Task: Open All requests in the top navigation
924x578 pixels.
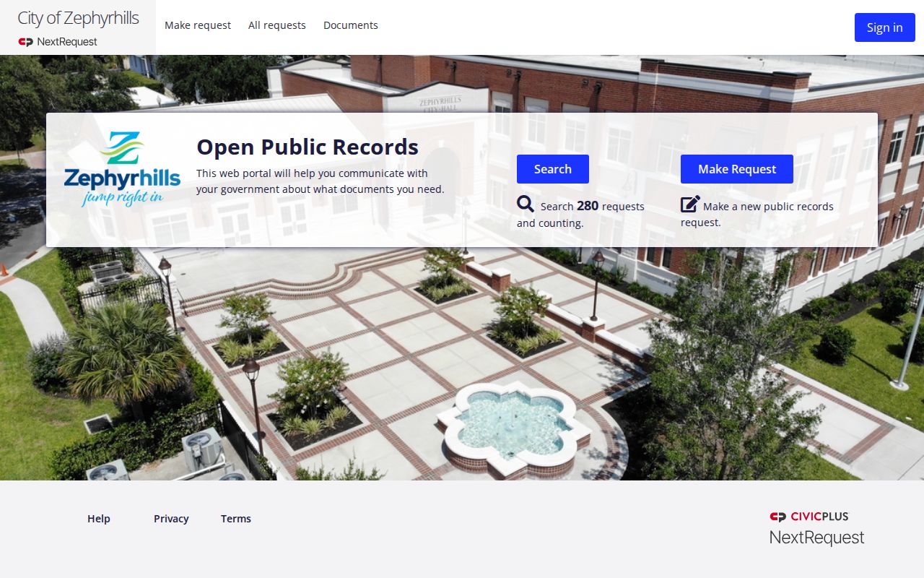Action: 277,25
